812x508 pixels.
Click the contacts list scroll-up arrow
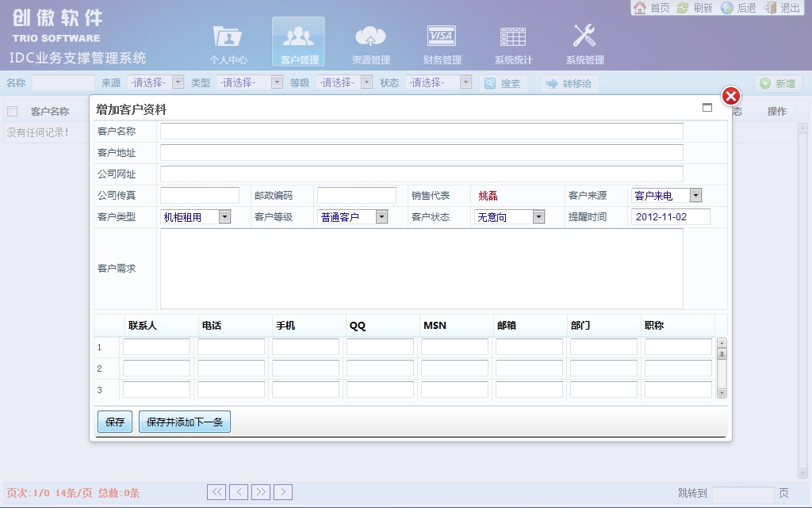(x=722, y=343)
